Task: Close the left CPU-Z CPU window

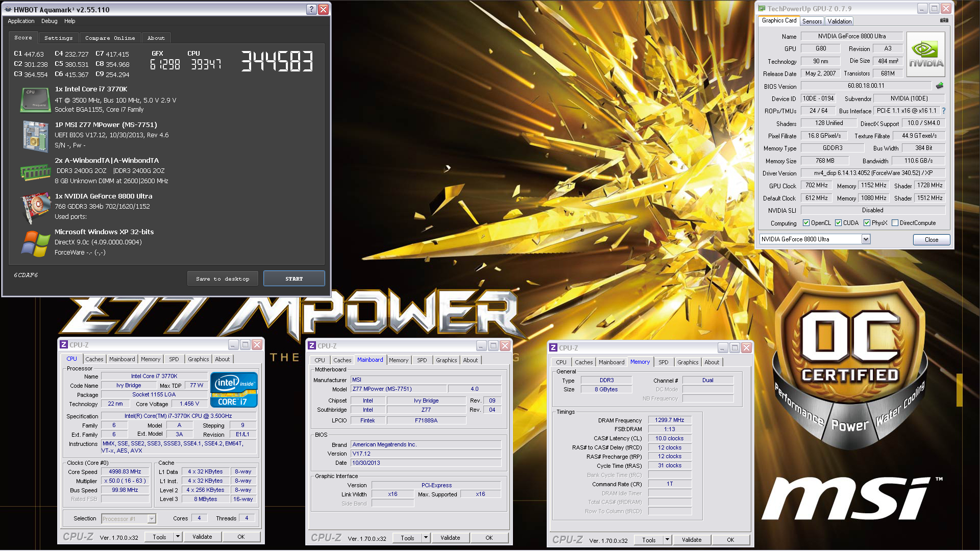Action: click(x=257, y=345)
